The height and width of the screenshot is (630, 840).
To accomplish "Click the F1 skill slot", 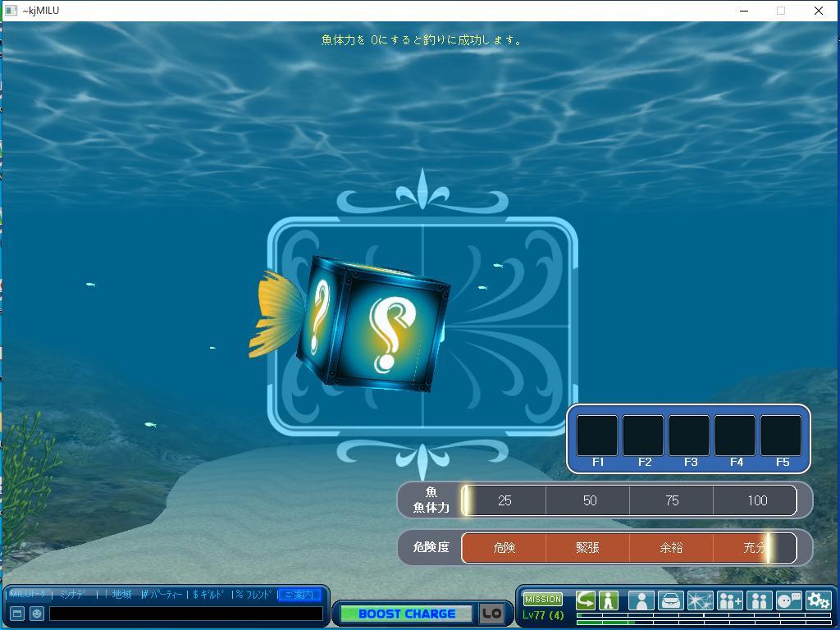I will [597, 436].
